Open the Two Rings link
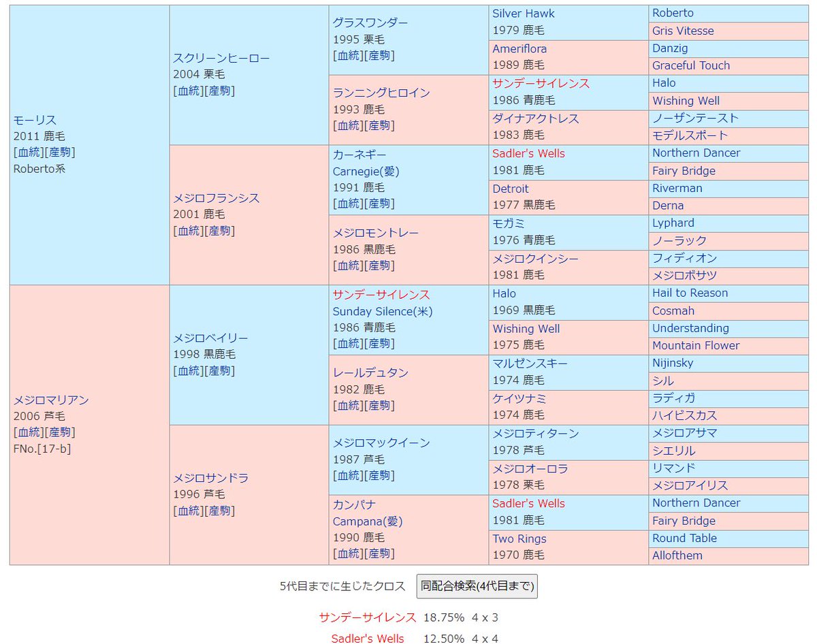817x644 pixels. tap(519, 538)
